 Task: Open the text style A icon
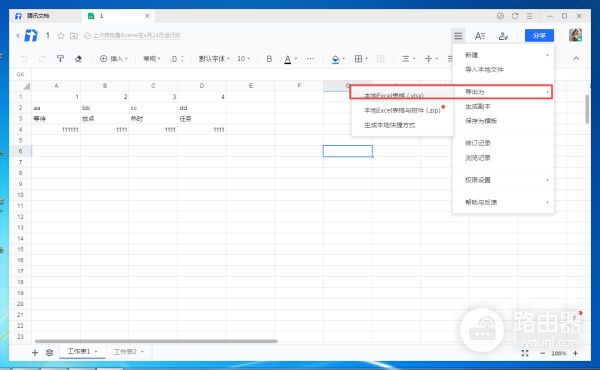480,36
